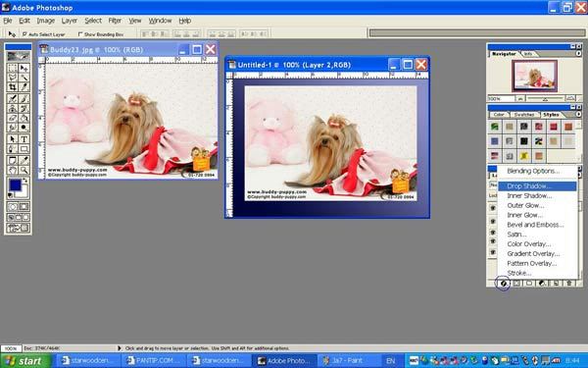Viewport: 588px width, 368px height.
Task: Select the Rectangular Marquee tool
Action: point(13,68)
